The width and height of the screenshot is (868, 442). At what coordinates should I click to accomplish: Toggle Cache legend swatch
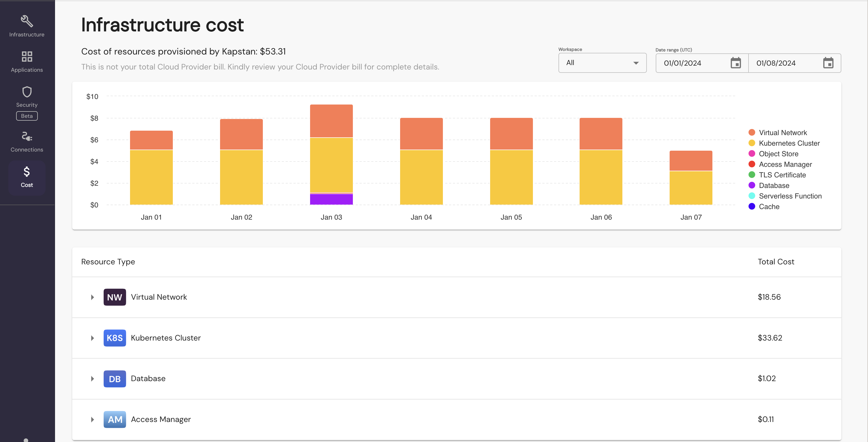point(752,206)
